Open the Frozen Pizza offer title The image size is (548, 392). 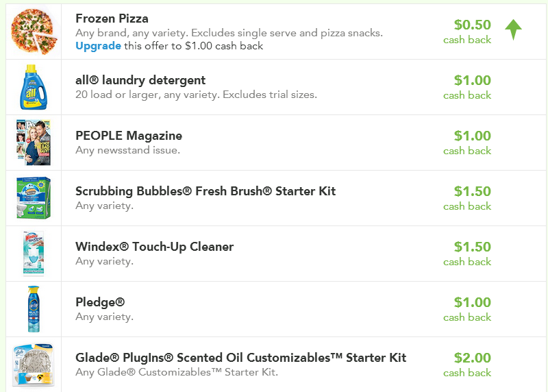[112, 19]
